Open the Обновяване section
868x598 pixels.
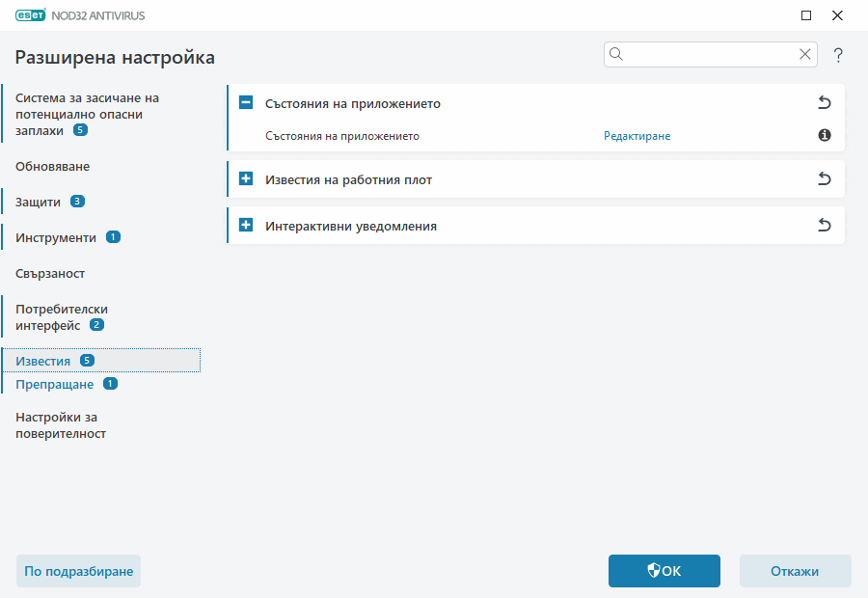point(51,166)
